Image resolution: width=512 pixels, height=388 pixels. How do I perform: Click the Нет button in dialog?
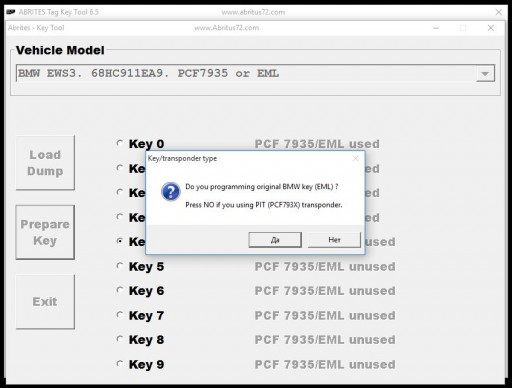334,240
